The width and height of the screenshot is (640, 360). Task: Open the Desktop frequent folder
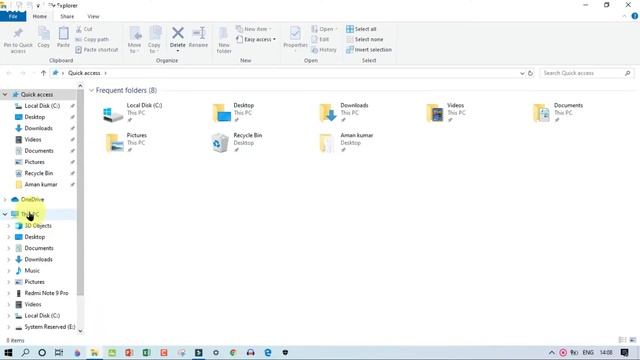234,113
